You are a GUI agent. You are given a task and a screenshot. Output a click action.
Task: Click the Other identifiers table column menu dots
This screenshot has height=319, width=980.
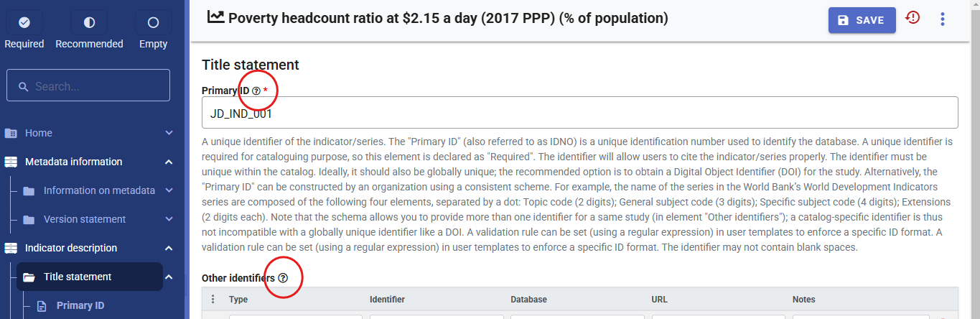pos(213,300)
